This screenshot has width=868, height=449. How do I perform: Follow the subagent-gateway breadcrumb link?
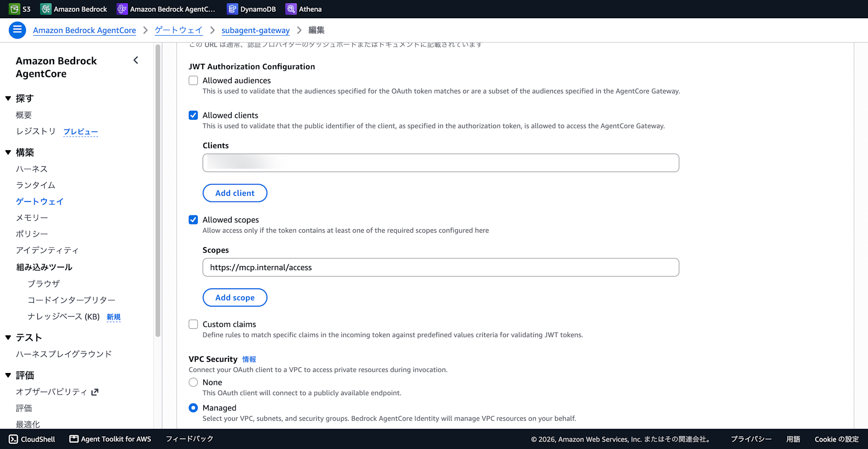pyautogui.click(x=256, y=30)
